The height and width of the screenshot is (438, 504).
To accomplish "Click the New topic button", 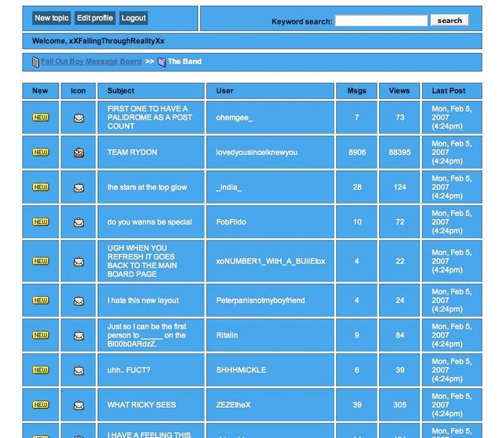I will (52, 18).
